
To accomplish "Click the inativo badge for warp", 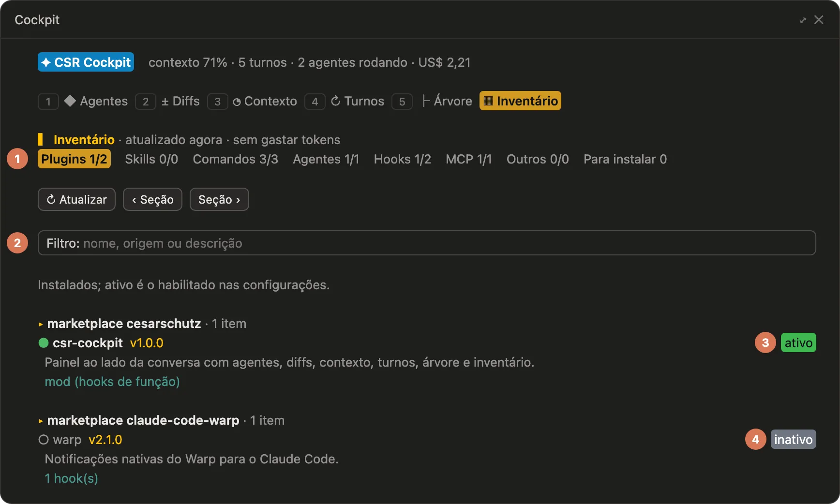I will tap(794, 440).
